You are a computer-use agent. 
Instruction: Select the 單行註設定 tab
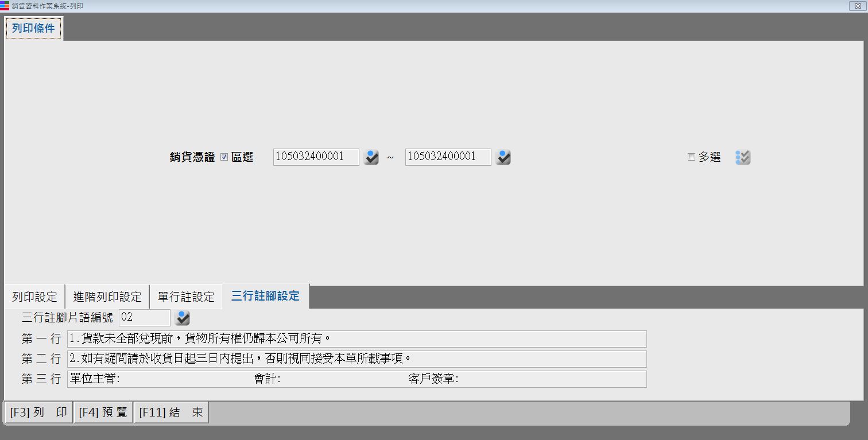tap(186, 297)
